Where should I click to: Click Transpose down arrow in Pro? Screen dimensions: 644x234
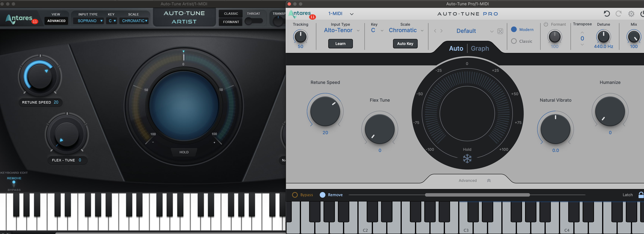[x=582, y=45]
